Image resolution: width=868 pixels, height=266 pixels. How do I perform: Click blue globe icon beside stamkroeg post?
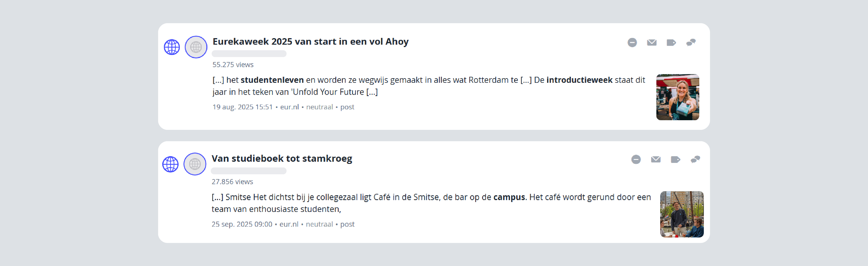tap(170, 164)
